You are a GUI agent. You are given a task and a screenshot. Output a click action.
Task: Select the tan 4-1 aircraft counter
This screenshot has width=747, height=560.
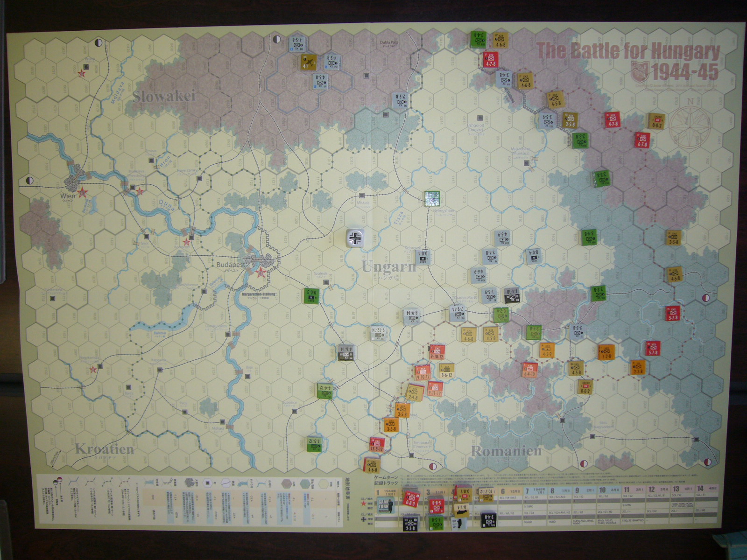(308, 63)
